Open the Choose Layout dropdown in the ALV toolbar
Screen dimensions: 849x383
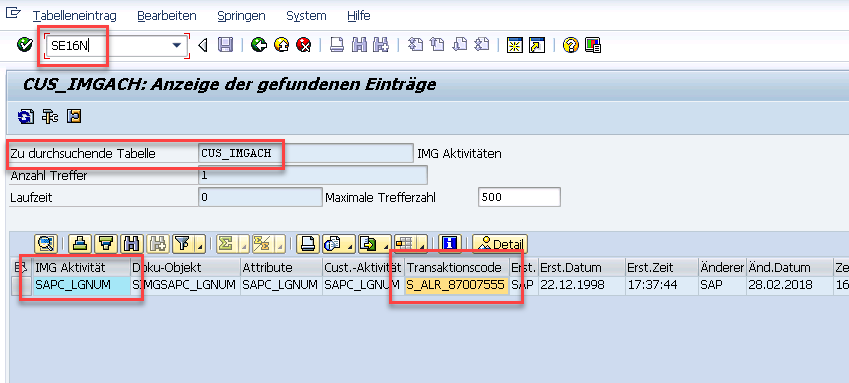pyautogui.click(x=410, y=244)
